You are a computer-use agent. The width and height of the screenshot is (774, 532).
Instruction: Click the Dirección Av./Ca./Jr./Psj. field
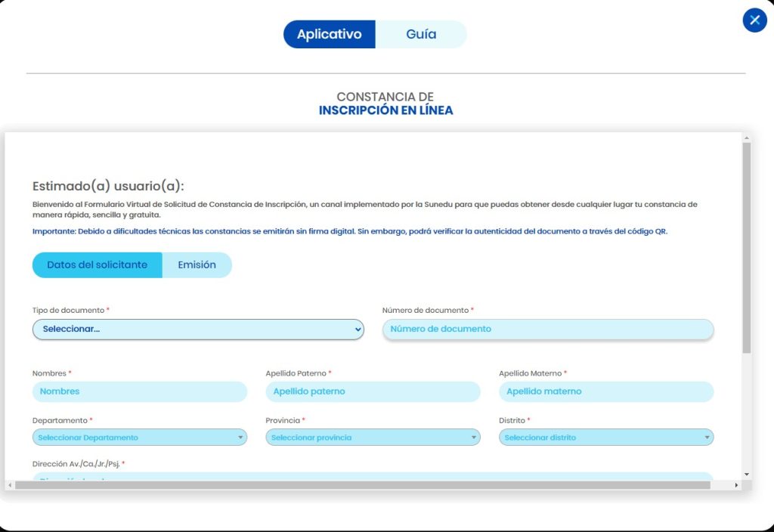coord(373,477)
